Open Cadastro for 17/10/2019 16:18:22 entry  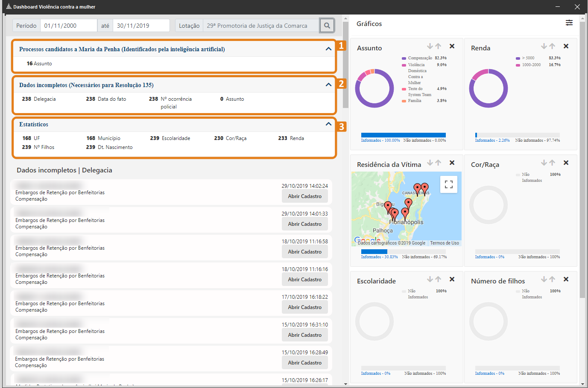tap(305, 307)
